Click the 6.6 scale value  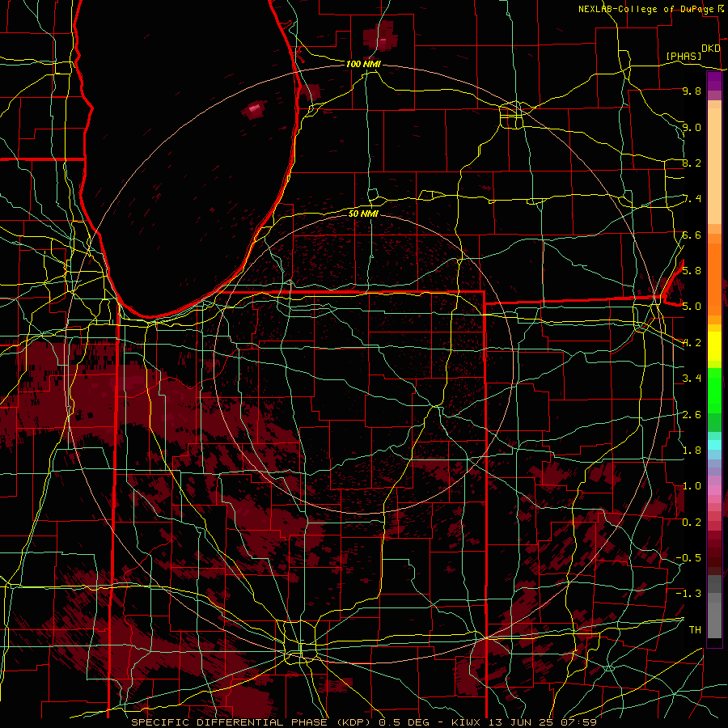click(x=692, y=235)
